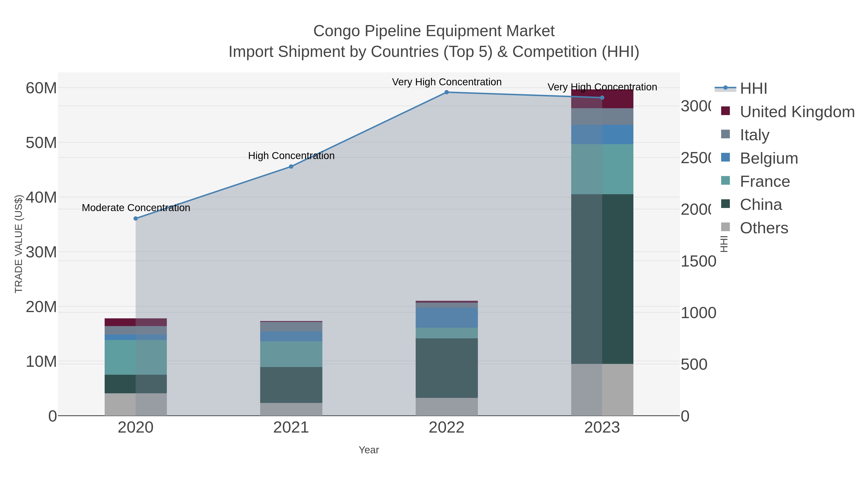
Task: Click the 'Very High Concentration' annotation above 2023
Action: click(602, 87)
